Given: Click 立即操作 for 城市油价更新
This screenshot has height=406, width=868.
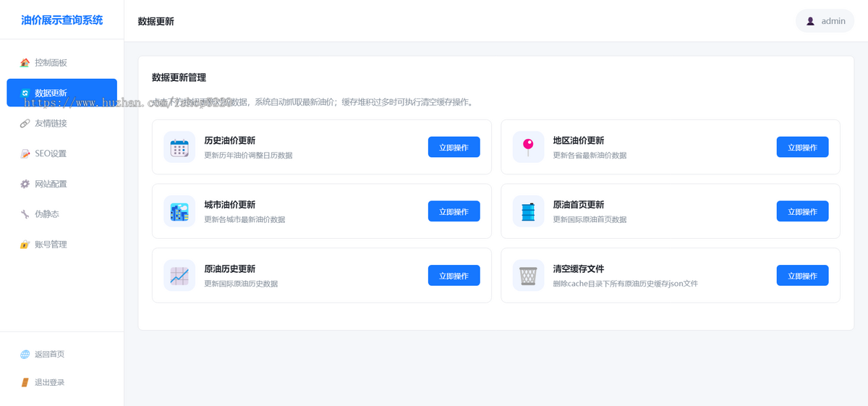Looking at the screenshot, I should pyautogui.click(x=454, y=211).
